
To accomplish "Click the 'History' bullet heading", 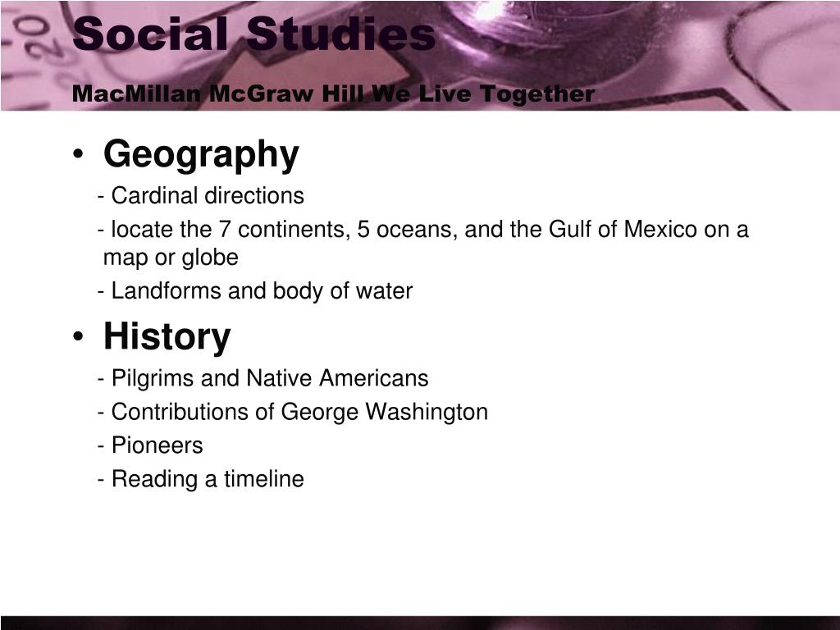I will (167, 336).
